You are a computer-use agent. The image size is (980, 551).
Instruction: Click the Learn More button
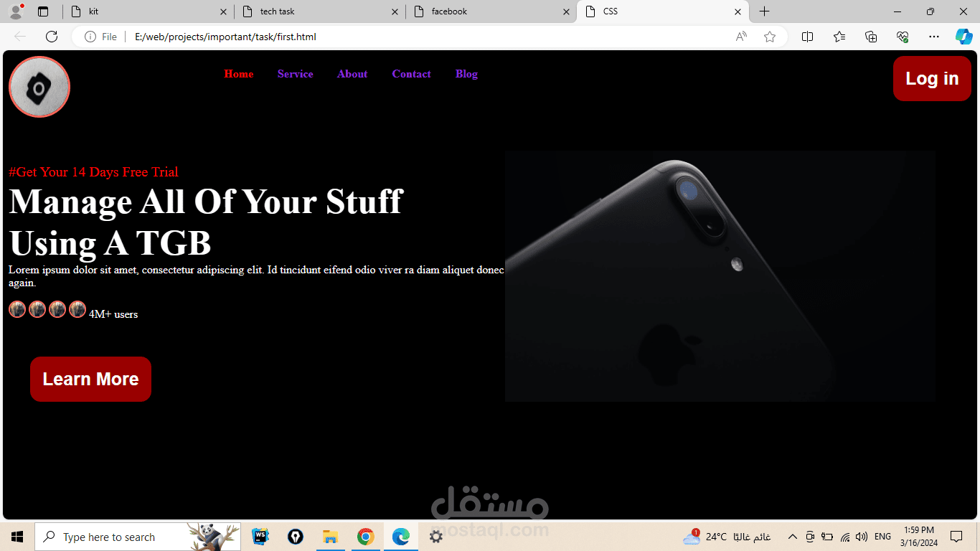[x=90, y=379]
